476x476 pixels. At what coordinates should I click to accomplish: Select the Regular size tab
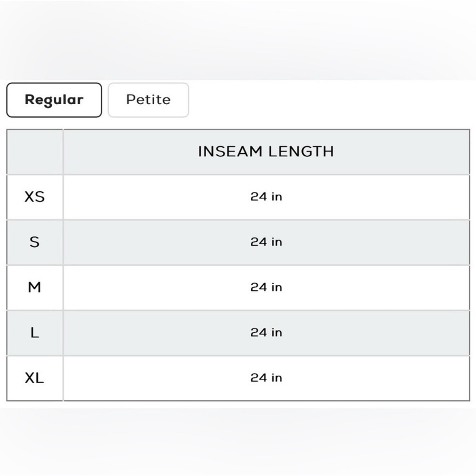tap(54, 100)
